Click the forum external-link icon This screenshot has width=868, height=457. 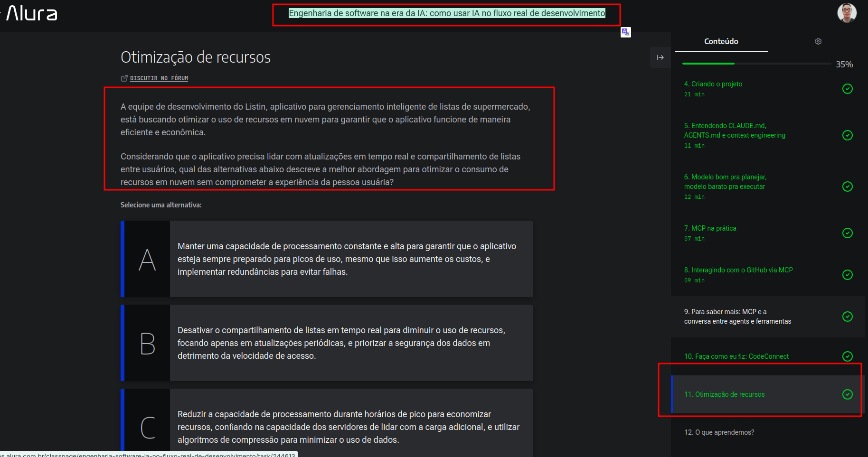pyautogui.click(x=124, y=78)
